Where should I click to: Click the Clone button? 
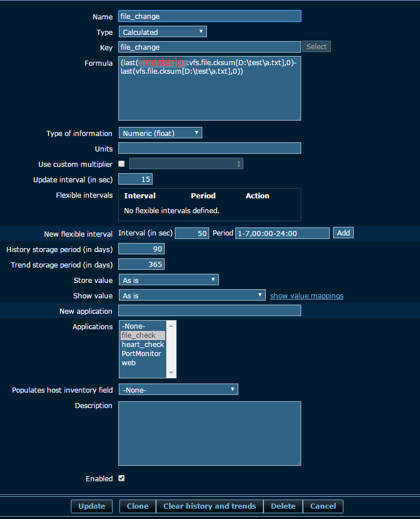point(138,506)
